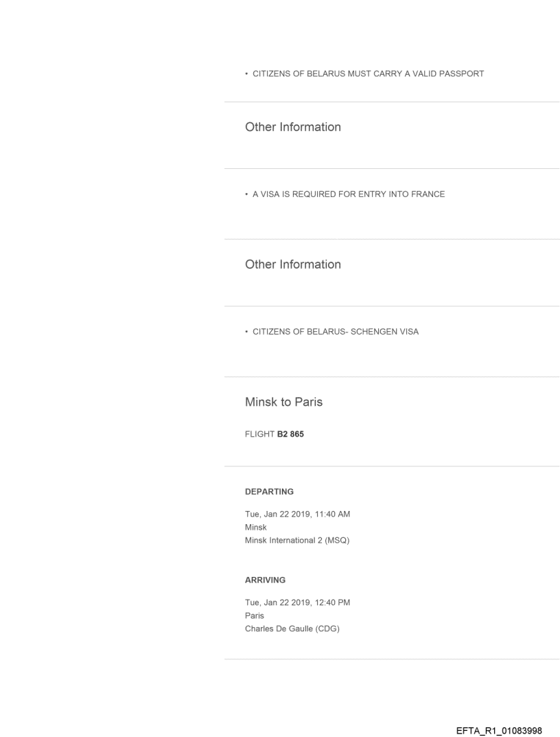Click the Paris city line under Arriving
This screenshot has width=560, height=737.
pyautogui.click(x=255, y=615)
